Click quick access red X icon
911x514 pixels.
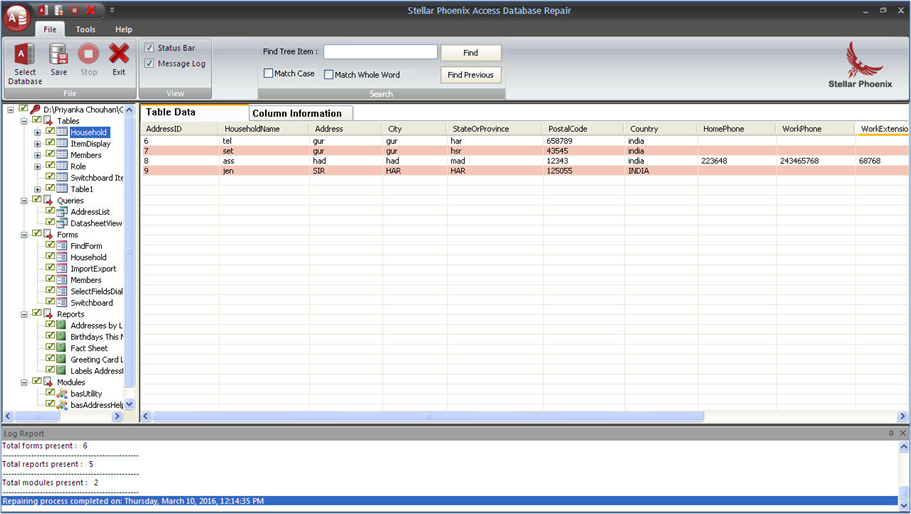pos(90,10)
